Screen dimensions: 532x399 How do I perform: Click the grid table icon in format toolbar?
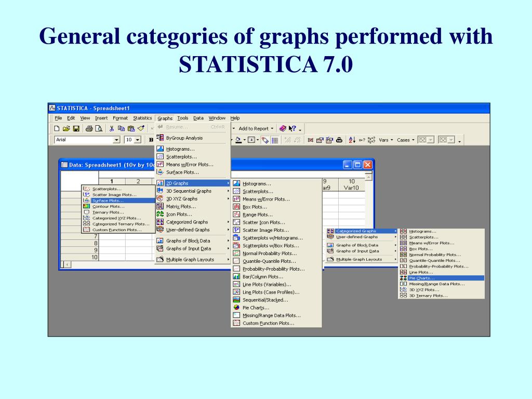275,140
